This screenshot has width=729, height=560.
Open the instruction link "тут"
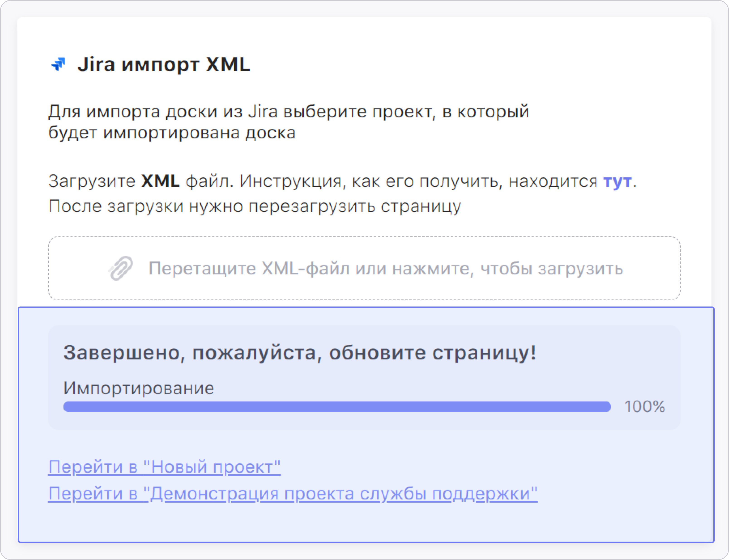pyautogui.click(x=617, y=182)
